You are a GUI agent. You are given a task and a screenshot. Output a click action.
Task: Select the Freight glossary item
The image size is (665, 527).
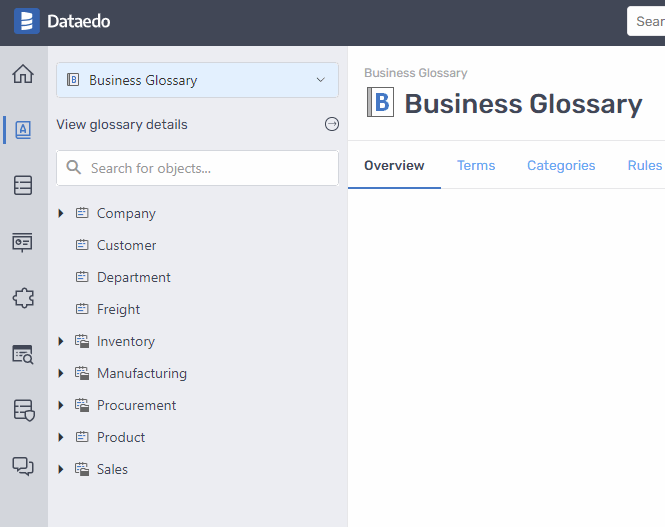click(x=118, y=309)
